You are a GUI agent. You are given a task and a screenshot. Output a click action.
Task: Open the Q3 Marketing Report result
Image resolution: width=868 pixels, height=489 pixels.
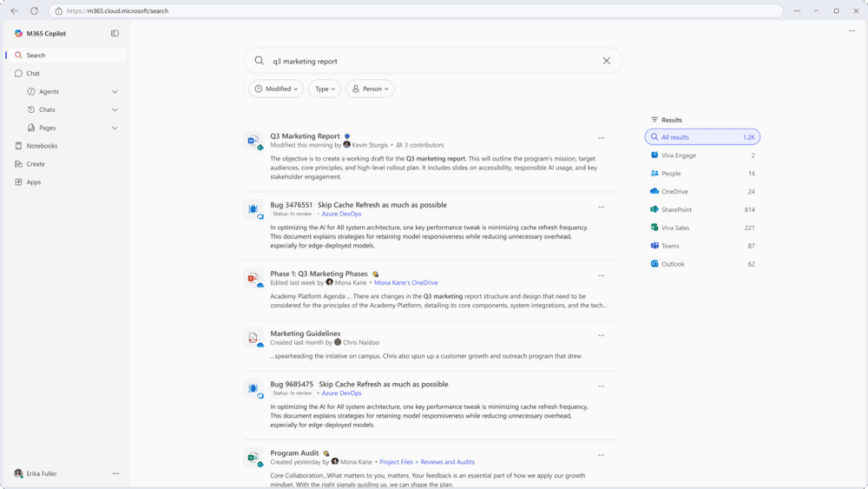[x=305, y=135]
